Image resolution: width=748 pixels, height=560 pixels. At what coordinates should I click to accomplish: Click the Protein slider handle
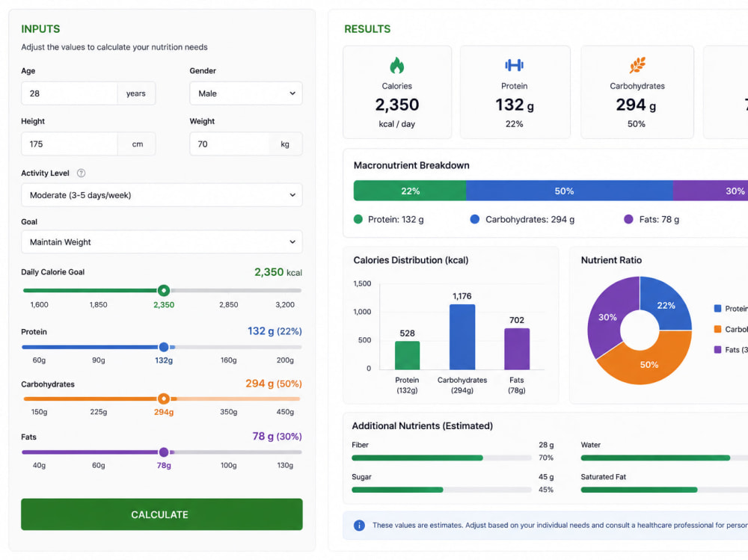point(164,347)
